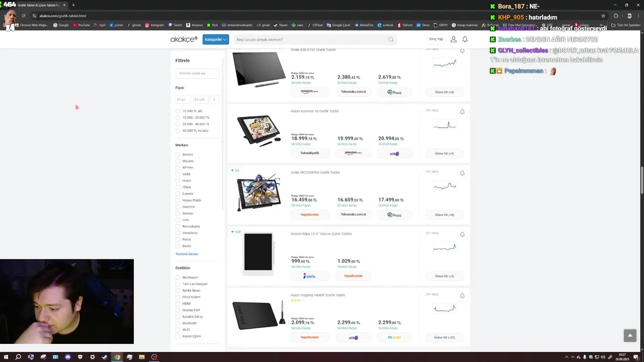Open Steam from the taskbar
This screenshot has width=644, height=362.
coord(105,357)
